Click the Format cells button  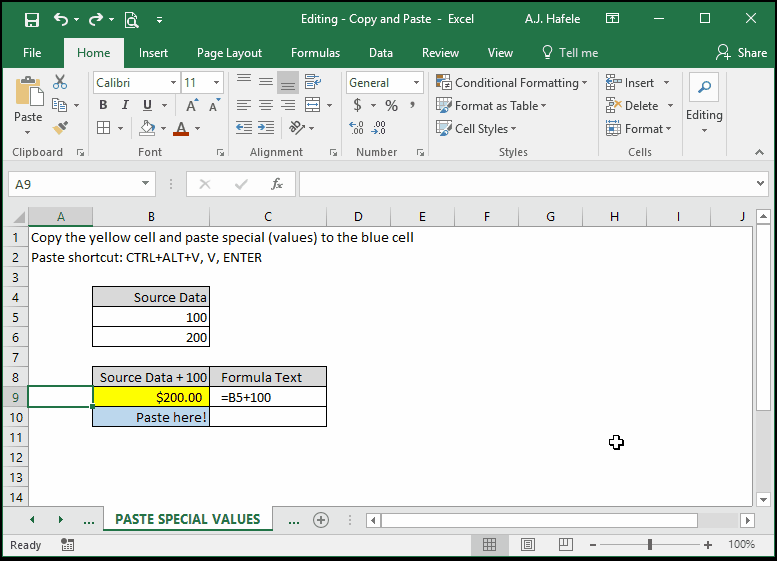638,129
